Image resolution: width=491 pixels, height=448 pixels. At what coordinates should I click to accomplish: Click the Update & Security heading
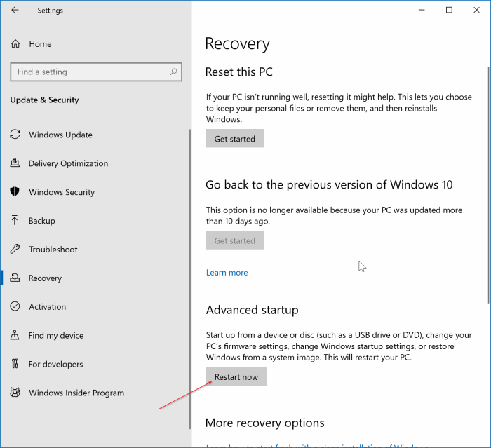(x=44, y=100)
